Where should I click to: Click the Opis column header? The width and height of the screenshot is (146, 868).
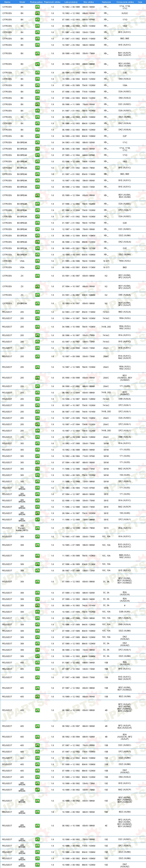[140, 2]
